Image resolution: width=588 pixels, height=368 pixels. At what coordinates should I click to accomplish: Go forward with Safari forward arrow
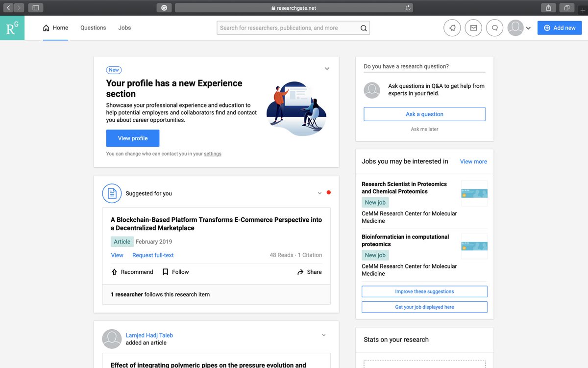[19, 8]
